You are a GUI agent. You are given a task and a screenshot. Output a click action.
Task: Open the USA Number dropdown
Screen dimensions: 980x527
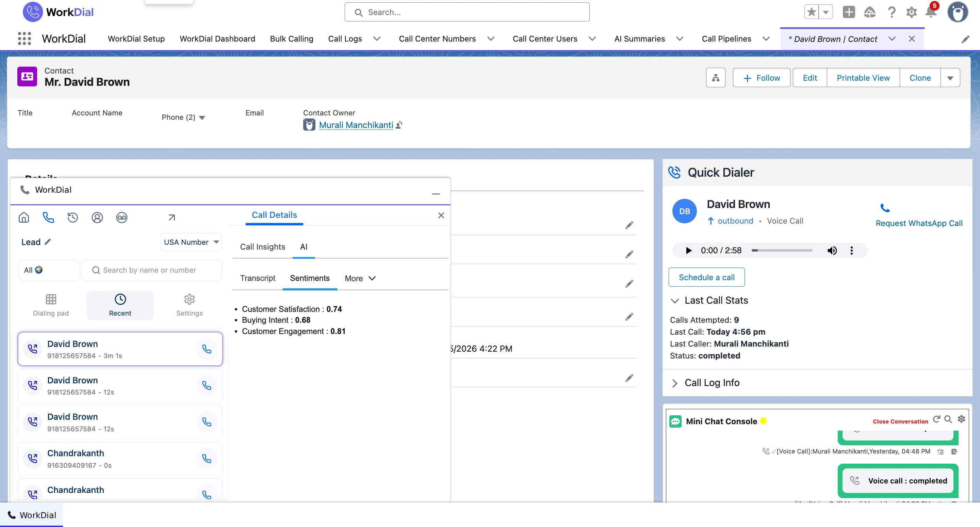coord(191,242)
